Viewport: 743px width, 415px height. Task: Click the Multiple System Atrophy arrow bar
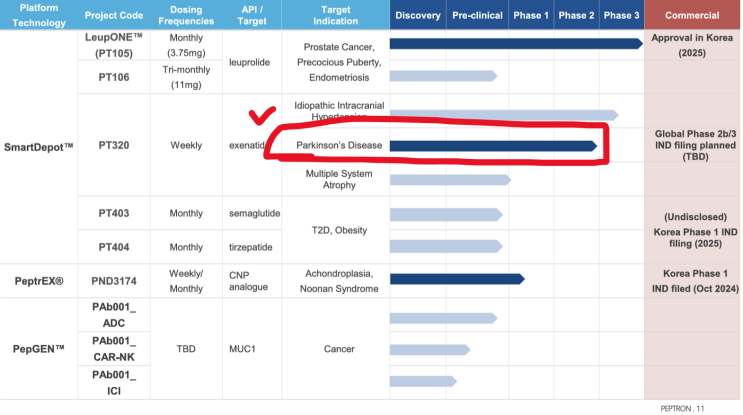click(x=451, y=180)
